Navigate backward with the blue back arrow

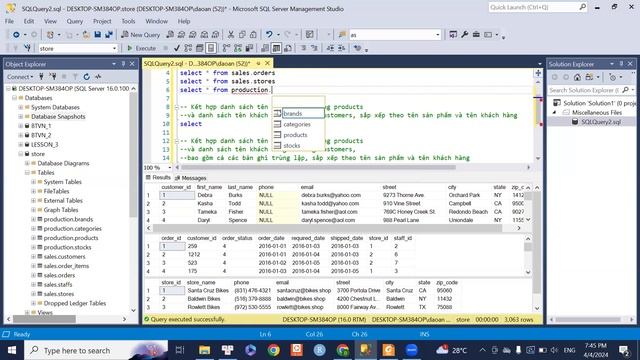(16, 35)
